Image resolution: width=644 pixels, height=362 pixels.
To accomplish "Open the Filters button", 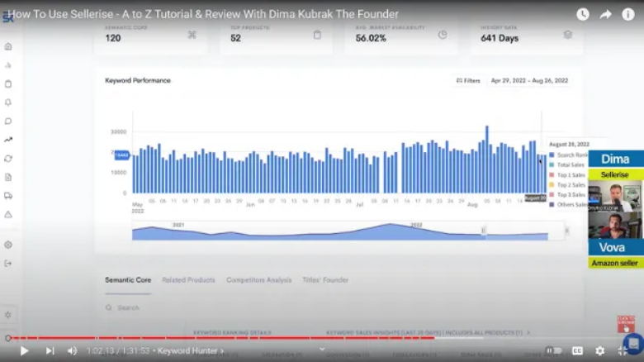I will (x=468, y=81).
